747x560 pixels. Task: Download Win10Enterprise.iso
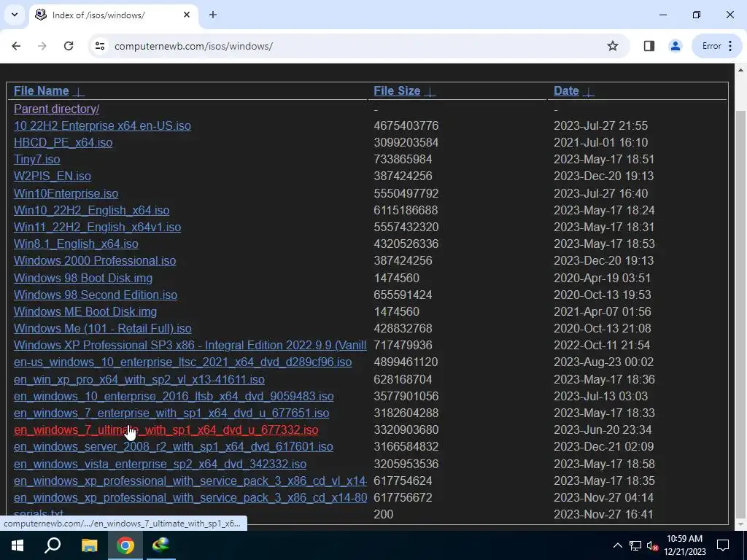[66, 193]
